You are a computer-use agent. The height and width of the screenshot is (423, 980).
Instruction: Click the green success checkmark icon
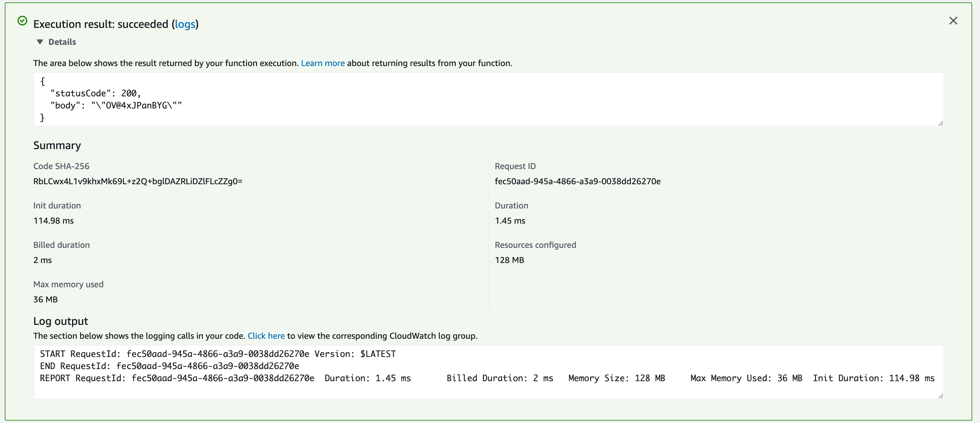22,21
